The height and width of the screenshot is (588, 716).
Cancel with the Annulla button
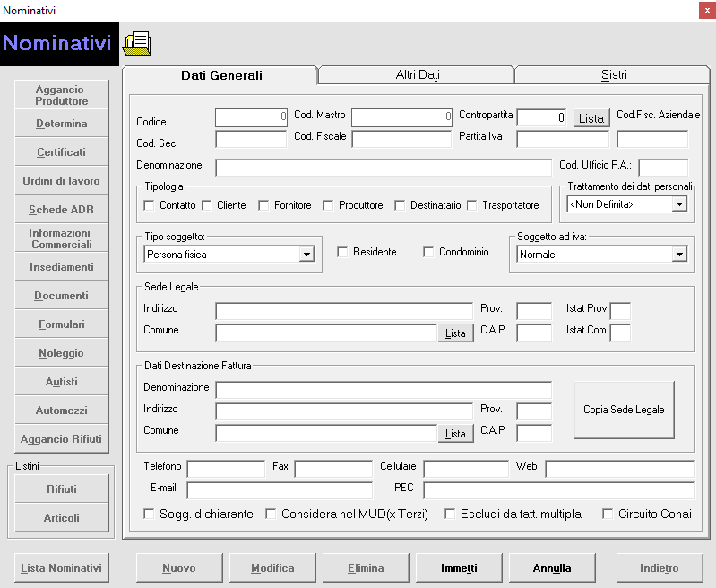552,568
